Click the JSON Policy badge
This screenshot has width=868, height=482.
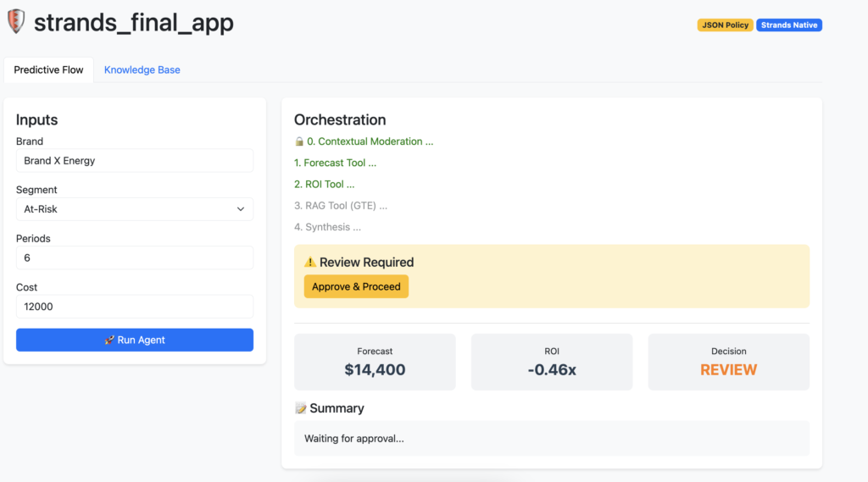(725, 25)
